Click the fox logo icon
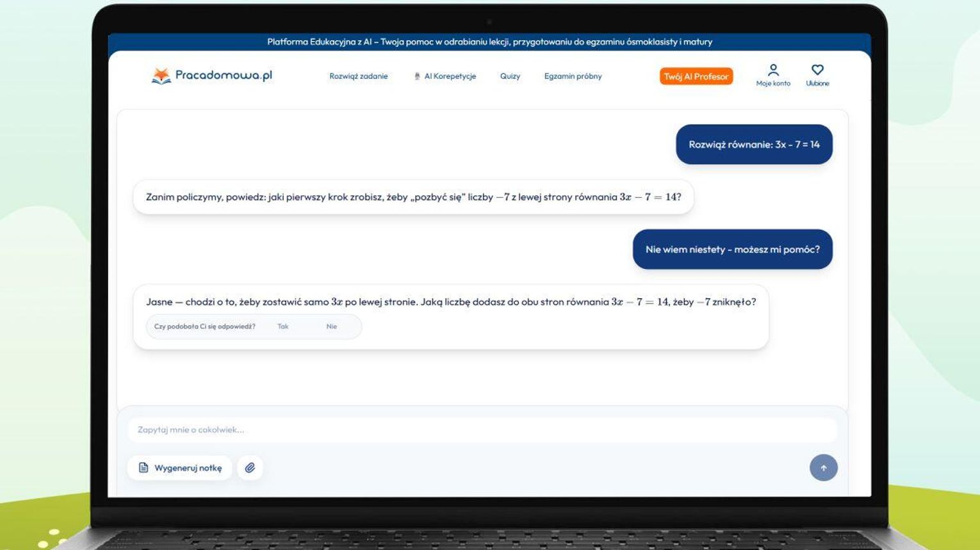This screenshot has width=980, height=550. (161, 76)
